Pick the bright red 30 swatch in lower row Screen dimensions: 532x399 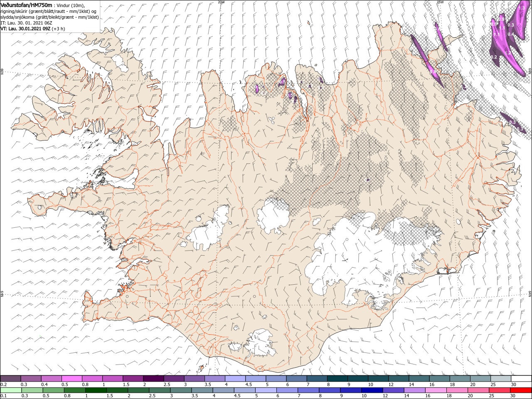click(x=520, y=390)
